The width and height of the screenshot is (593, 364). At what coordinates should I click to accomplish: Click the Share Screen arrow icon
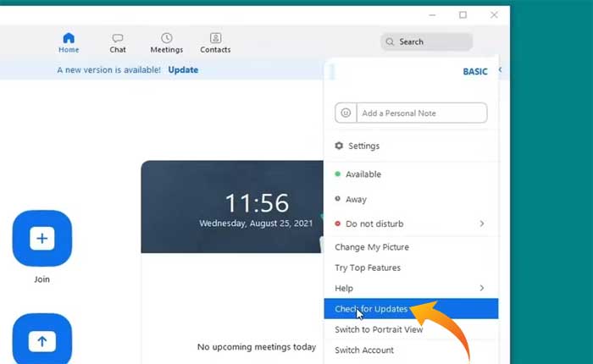(42, 340)
